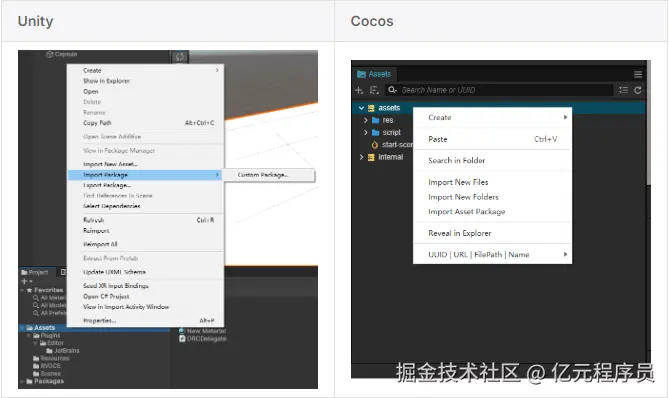
Task: Click the yellow database icon of internal
Action: (371, 157)
